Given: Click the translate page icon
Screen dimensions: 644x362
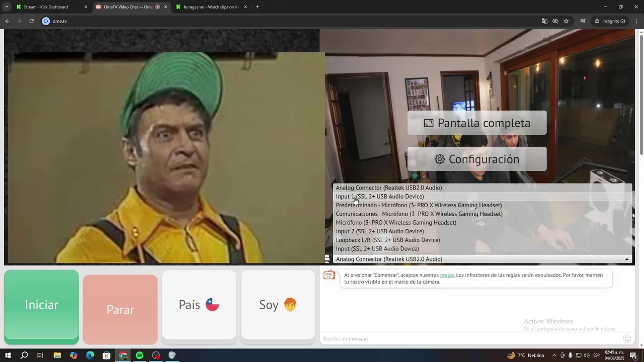Looking at the screenshot, I should click(x=544, y=21).
